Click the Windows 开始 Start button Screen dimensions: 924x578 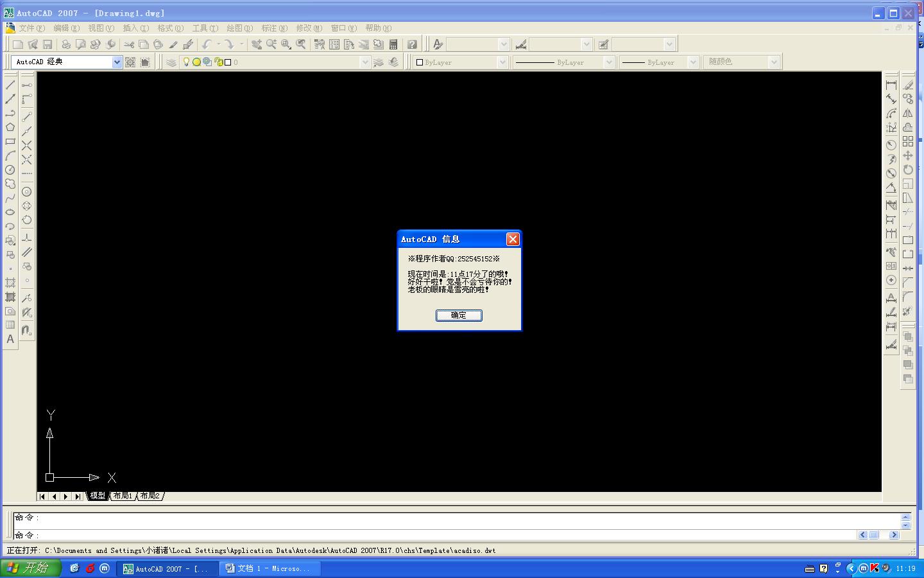pos(31,568)
